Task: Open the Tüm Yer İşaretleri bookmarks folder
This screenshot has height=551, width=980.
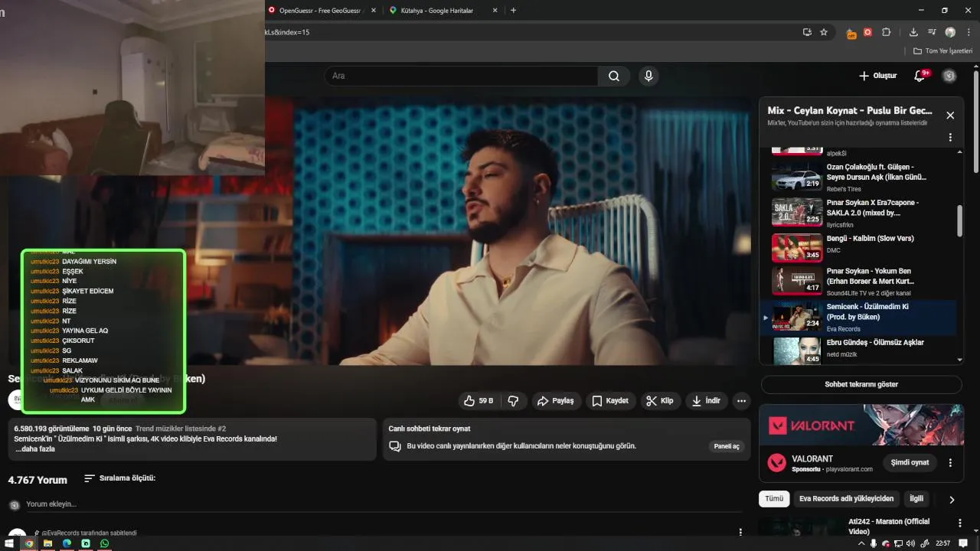Action: tap(943, 51)
